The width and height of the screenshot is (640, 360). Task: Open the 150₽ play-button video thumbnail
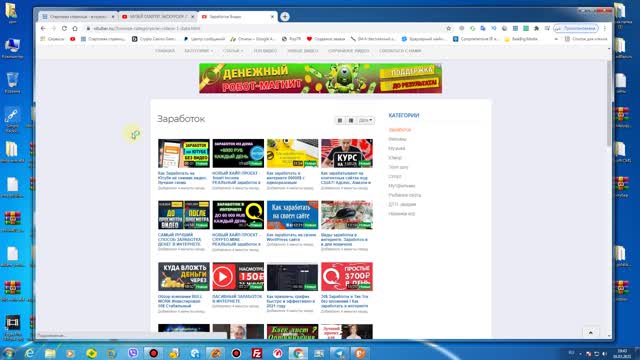(238, 277)
